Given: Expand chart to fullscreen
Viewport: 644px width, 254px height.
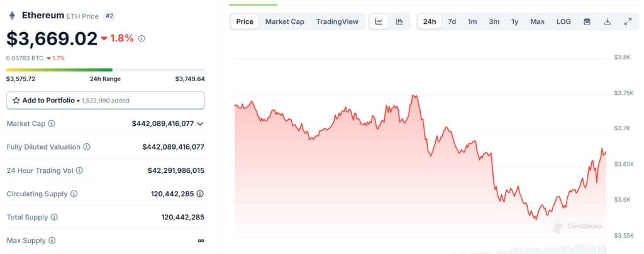Looking at the screenshot, I should point(628,22).
